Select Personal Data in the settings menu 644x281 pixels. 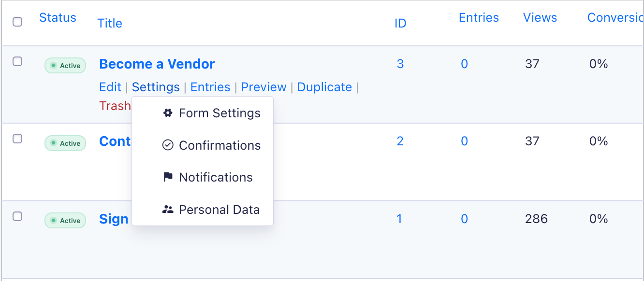[x=219, y=210]
